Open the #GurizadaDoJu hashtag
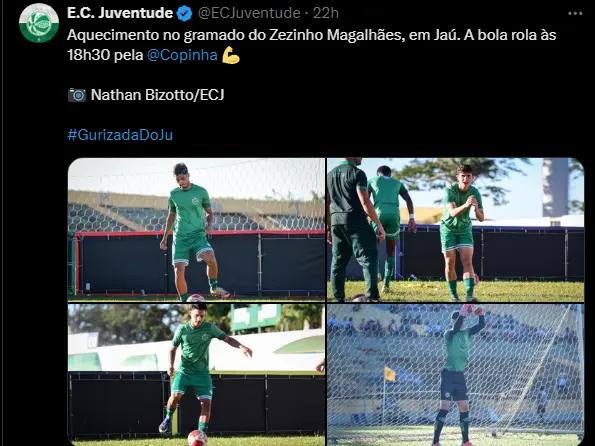595x446 pixels. pos(120,135)
